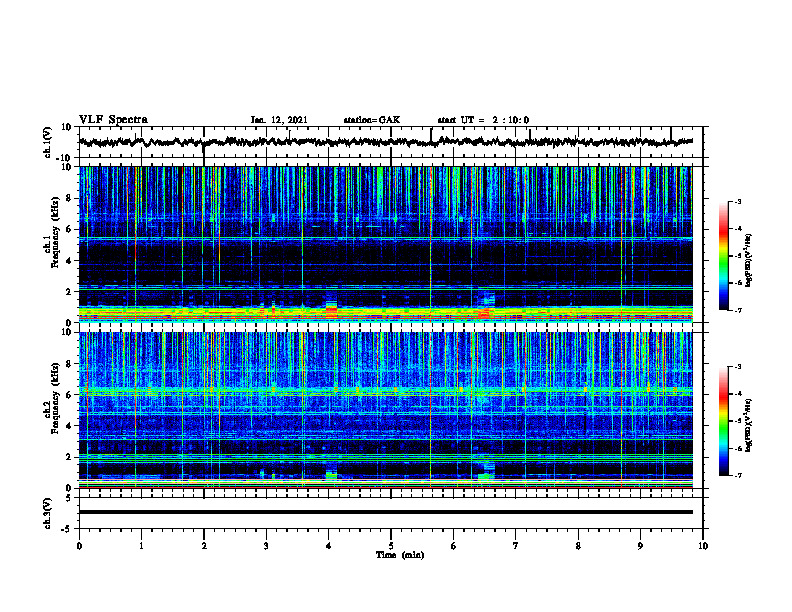Click the ch.1 spectrogram panel

(385, 244)
